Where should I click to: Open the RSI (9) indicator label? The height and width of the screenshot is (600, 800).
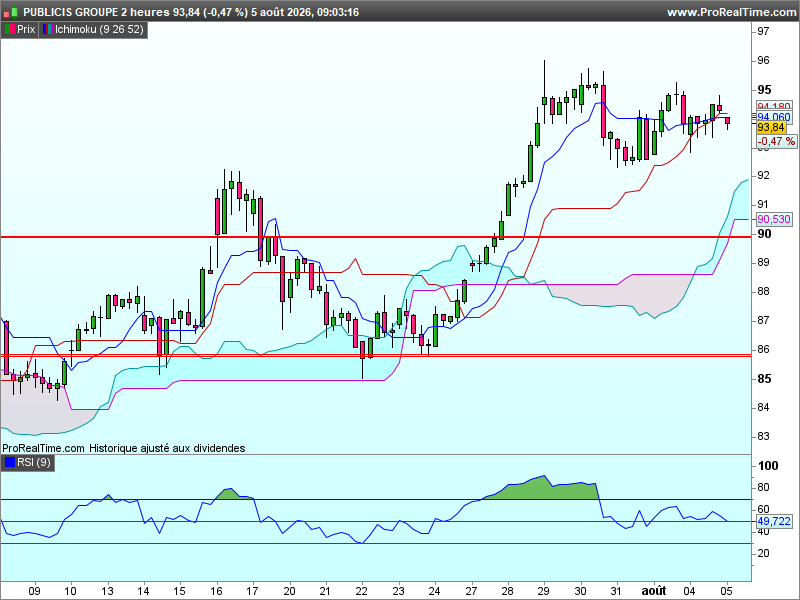(x=34, y=463)
